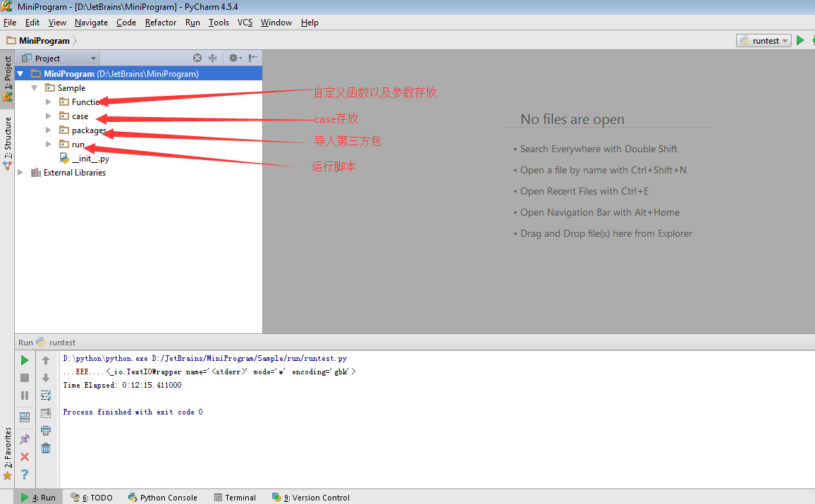
Task: Toggle the 2: Favorites side tab
Action: (7, 454)
